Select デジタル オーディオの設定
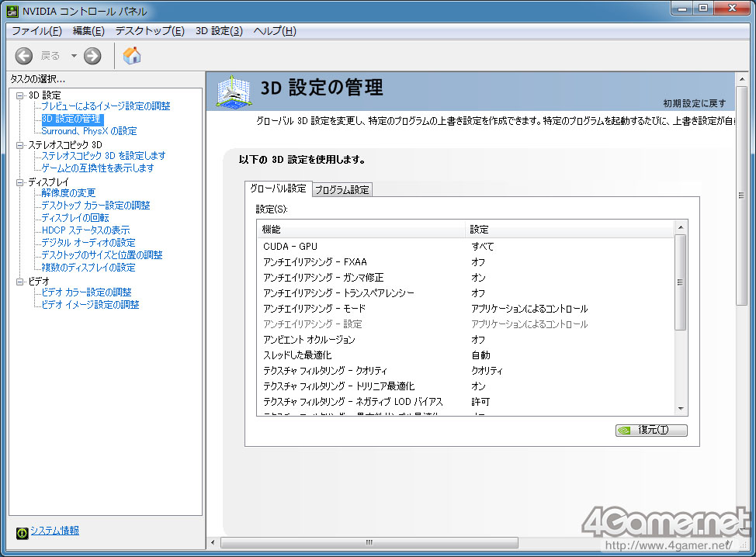 click(x=88, y=242)
